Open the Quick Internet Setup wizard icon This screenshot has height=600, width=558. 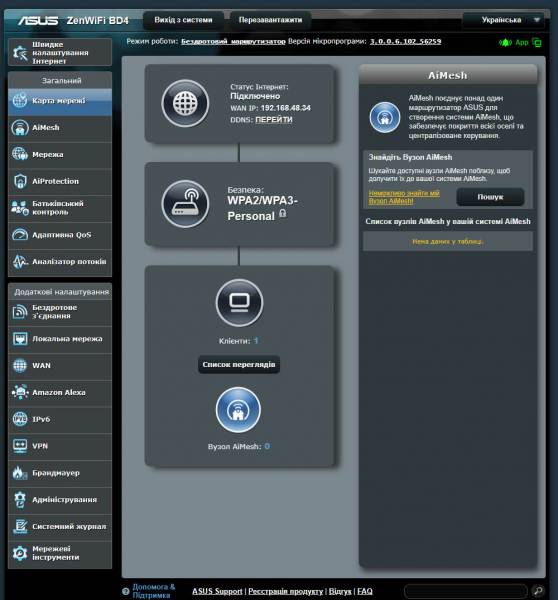point(20,53)
